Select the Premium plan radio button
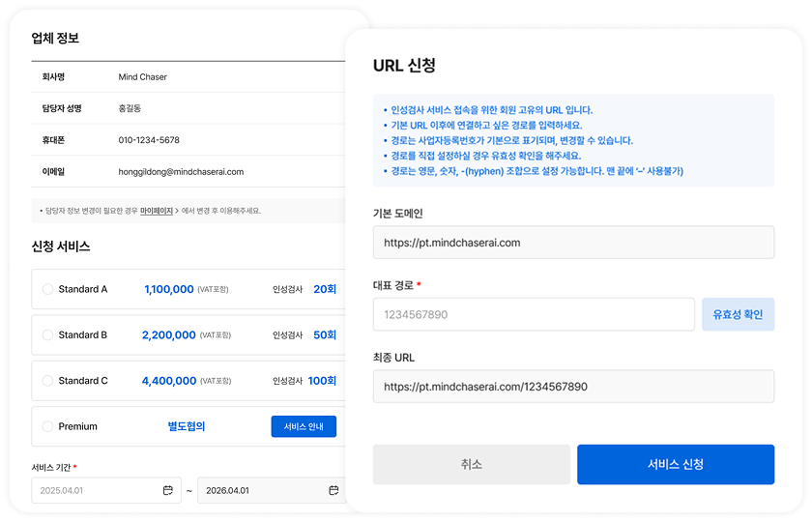 click(48, 426)
